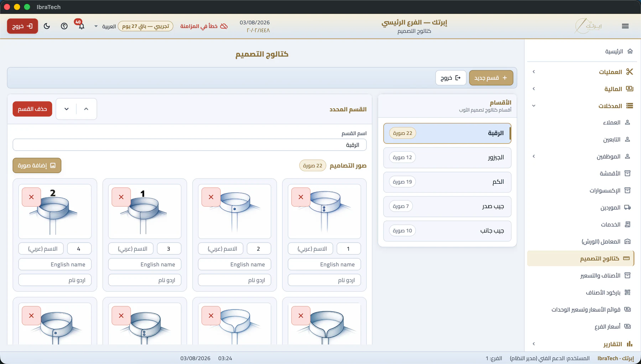Open the العربية language dropdown

tap(105, 26)
